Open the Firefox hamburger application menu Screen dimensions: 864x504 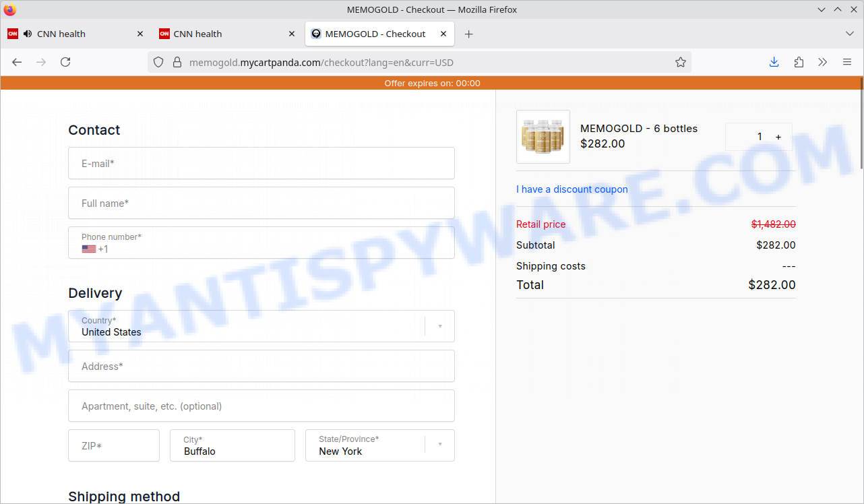click(847, 62)
